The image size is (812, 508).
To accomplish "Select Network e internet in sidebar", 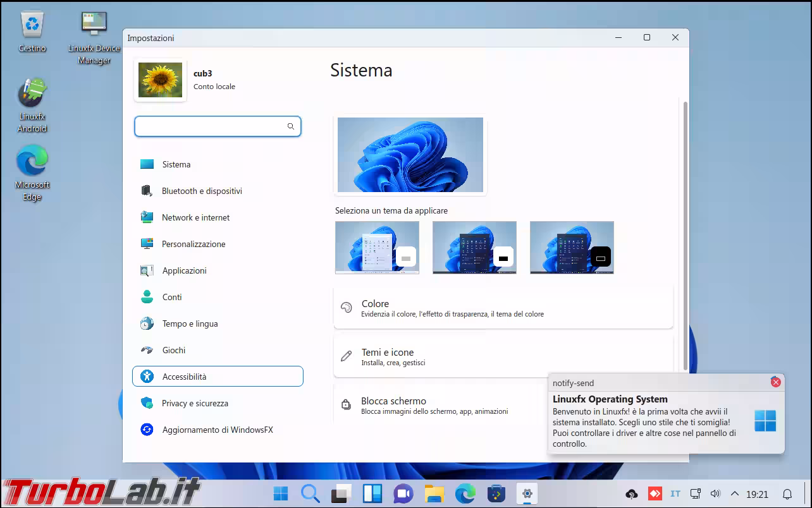I will (195, 217).
